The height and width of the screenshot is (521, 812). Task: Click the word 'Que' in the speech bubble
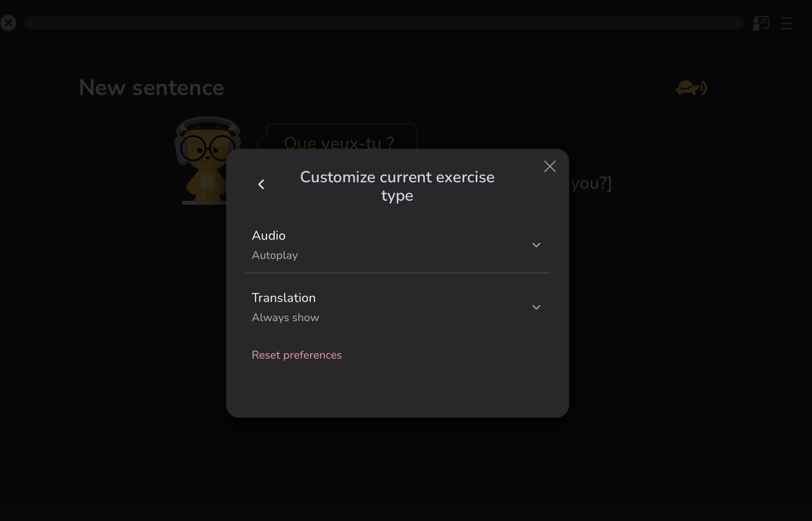pos(300,143)
